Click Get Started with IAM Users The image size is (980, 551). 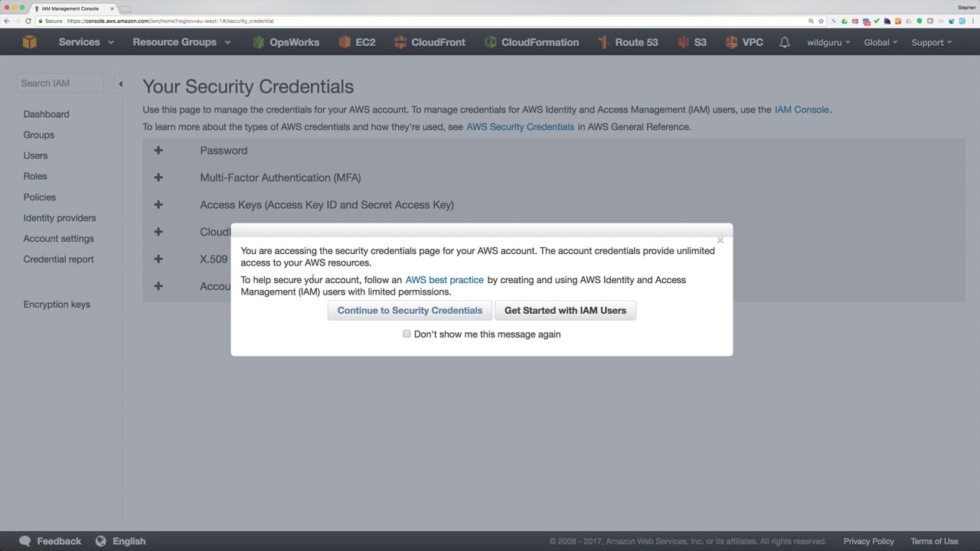[x=565, y=311]
